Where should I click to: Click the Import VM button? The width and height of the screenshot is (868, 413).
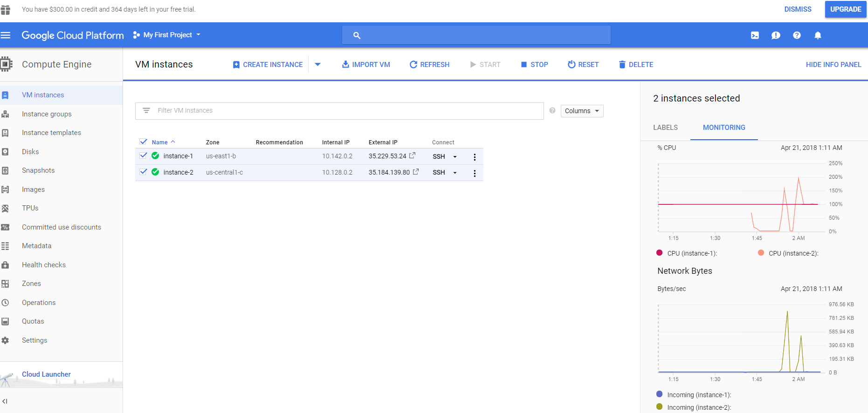[x=366, y=65]
